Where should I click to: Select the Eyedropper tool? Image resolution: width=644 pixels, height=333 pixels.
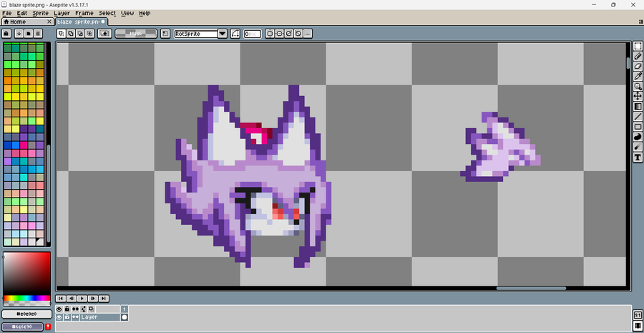pyautogui.click(x=638, y=76)
